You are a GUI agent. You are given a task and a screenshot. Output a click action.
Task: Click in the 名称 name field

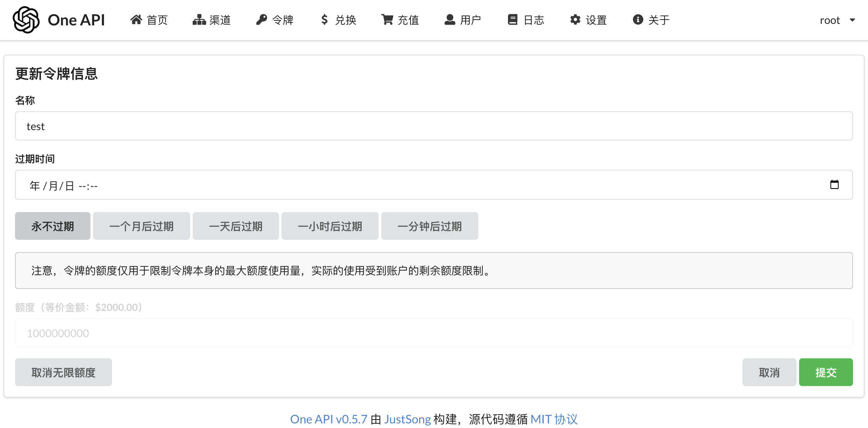pos(434,126)
